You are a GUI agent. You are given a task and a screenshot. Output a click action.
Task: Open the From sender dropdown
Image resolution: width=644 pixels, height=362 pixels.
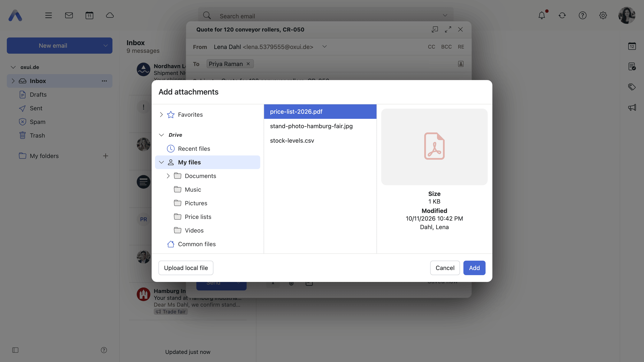coord(325,46)
